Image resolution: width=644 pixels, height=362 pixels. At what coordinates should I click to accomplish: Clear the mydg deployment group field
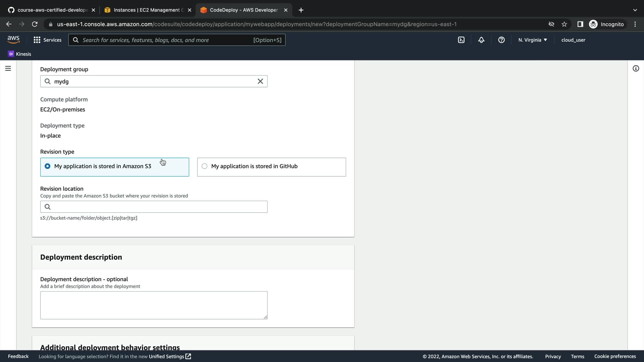click(x=260, y=81)
